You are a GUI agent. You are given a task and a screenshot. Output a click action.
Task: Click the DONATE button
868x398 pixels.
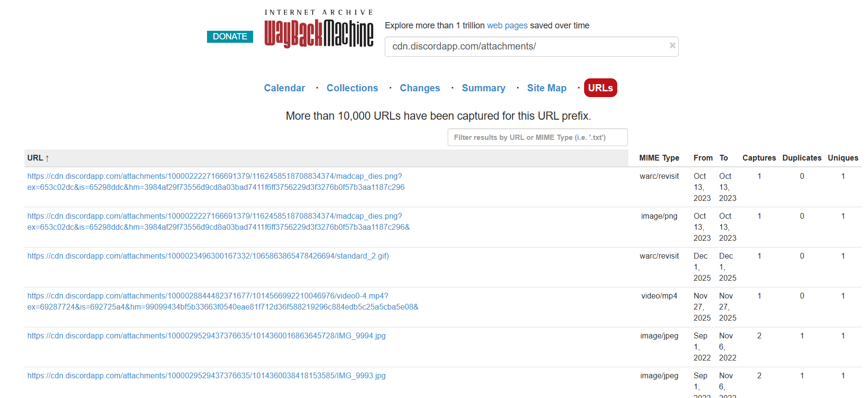230,37
